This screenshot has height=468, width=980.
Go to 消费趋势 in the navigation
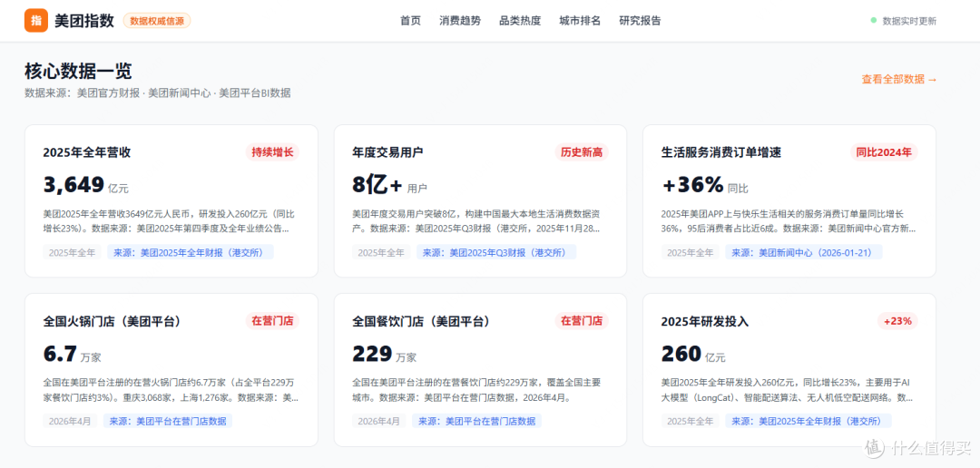coord(460,21)
